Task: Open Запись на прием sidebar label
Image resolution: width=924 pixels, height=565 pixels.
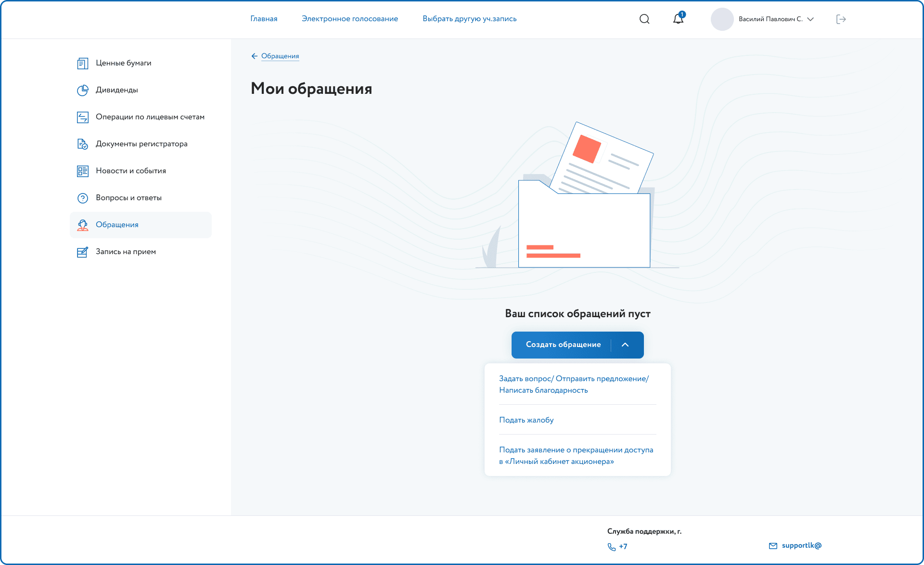Action: pyautogui.click(x=126, y=252)
